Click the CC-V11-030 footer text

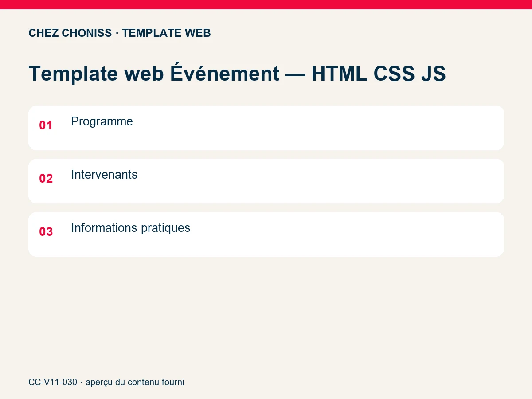pyautogui.click(x=106, y=382)
